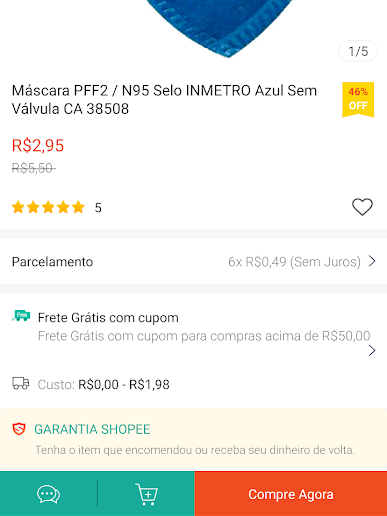Open chat with seller icon

point(48,494)
